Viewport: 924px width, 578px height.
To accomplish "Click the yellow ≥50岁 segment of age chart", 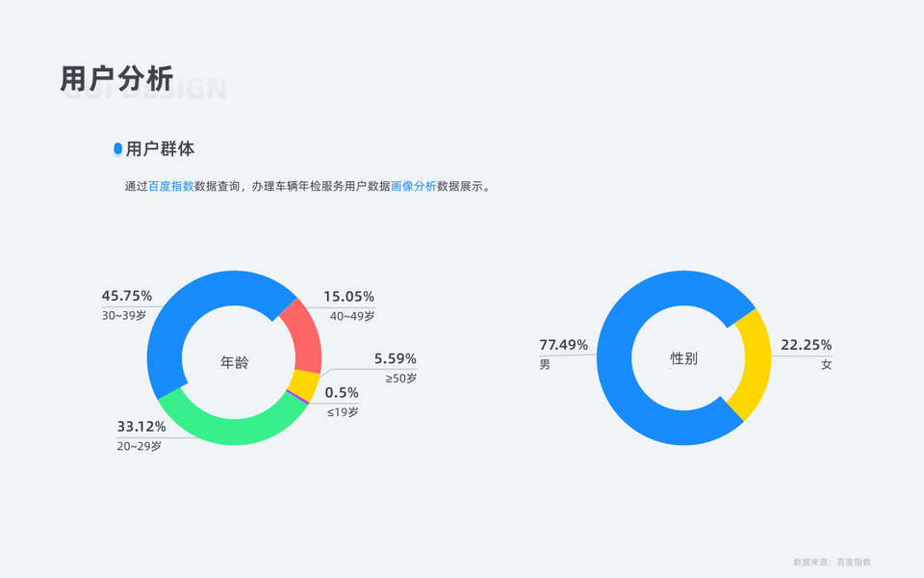I will (x=304, y=383).
